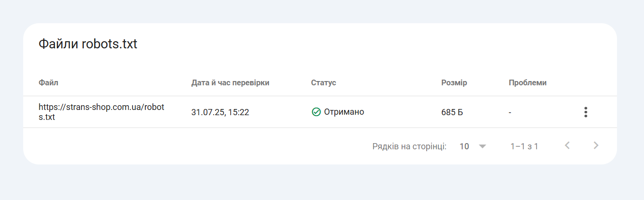Screen dimensions: 644x200
Task: Click the green Отримано status check icon
Action: click(316, 112)
